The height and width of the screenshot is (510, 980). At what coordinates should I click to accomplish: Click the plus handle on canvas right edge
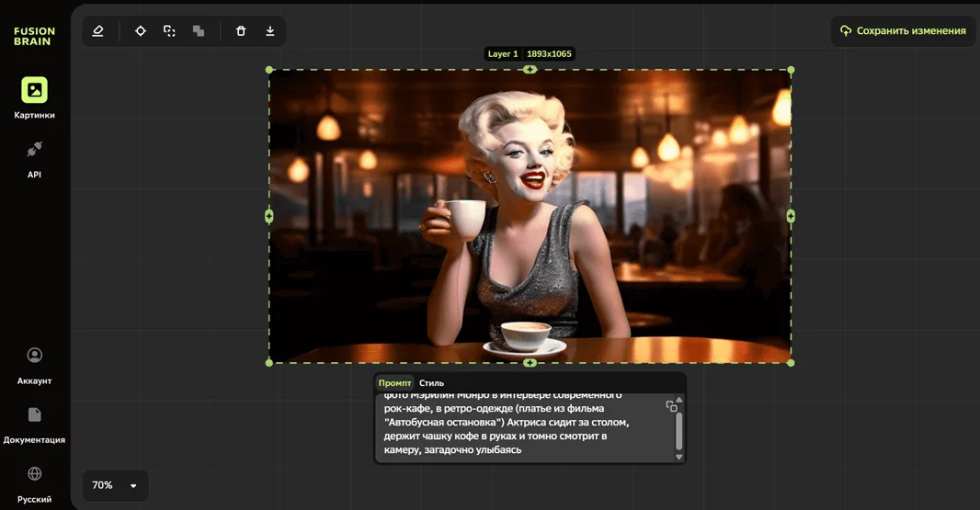click(791, 217)
